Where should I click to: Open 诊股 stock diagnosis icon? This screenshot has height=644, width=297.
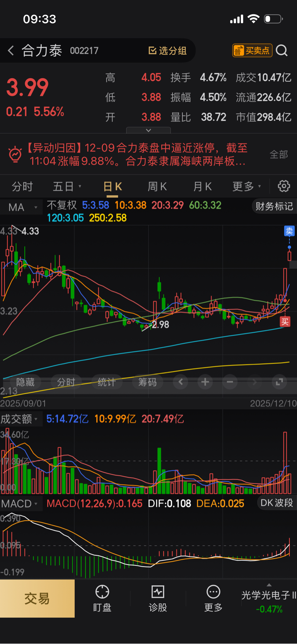158,598
